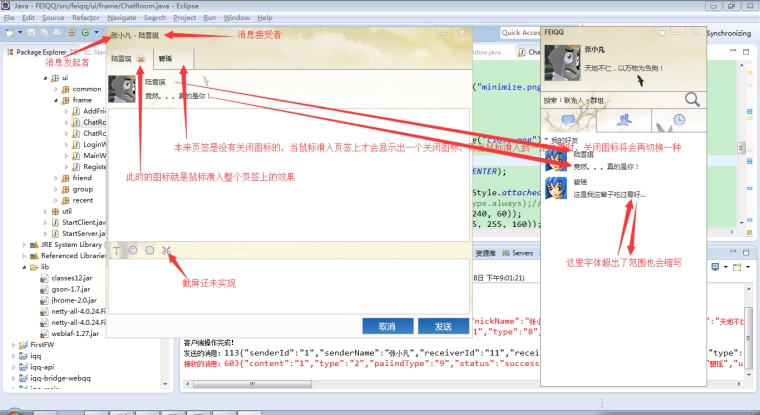
Task: Expand the common package node
Action: pos(56,89)
